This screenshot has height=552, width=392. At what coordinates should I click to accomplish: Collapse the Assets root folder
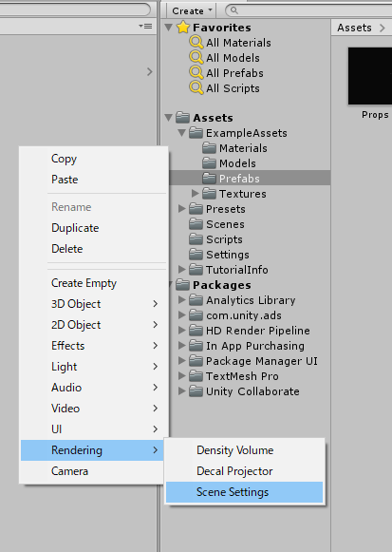(x=169, y=117)
